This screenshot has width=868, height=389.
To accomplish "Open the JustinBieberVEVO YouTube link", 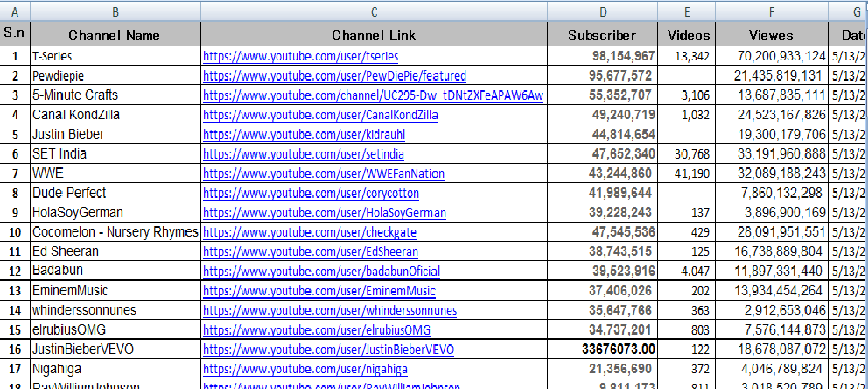I will pyautogui.click(x=329, y=350).
